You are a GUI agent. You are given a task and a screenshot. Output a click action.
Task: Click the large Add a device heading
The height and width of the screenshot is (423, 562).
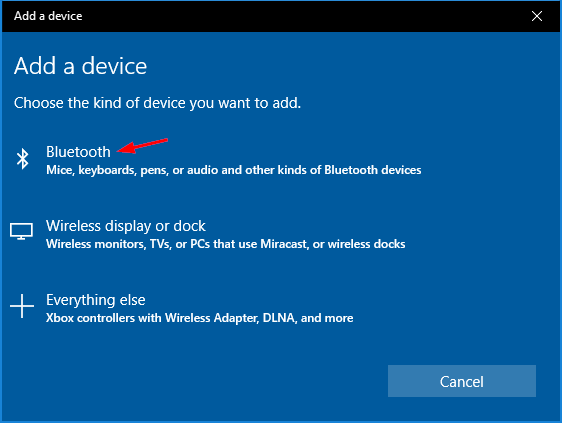81,66
